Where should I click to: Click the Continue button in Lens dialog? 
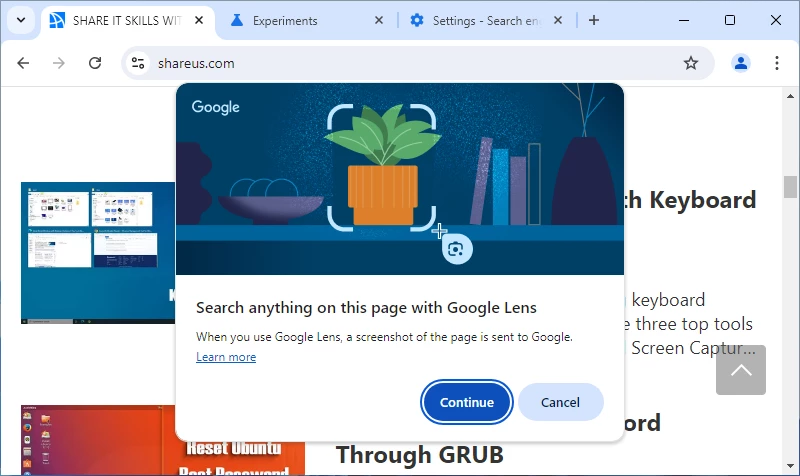(466, 402)
